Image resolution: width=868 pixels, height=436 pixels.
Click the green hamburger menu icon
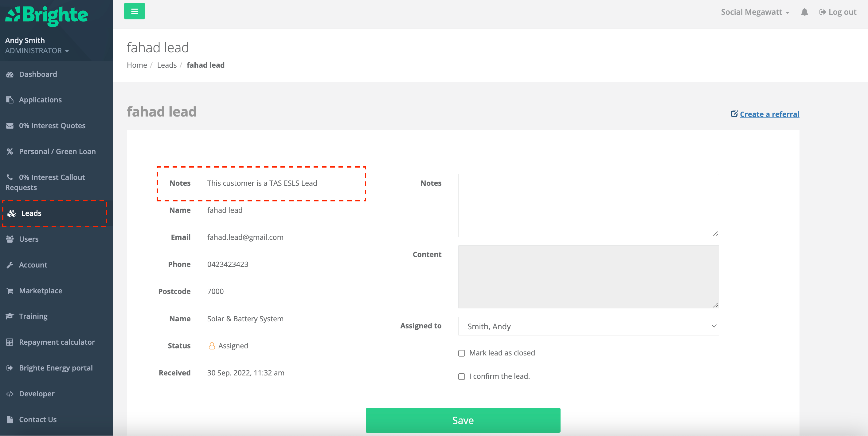point(134,11)
